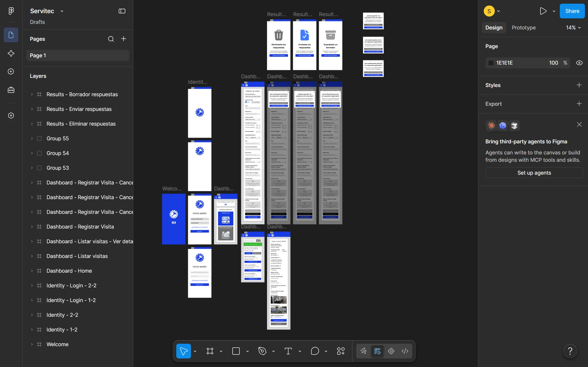
Task: Select Dashboard - Listar visitas layer
Action: [77, 256]
